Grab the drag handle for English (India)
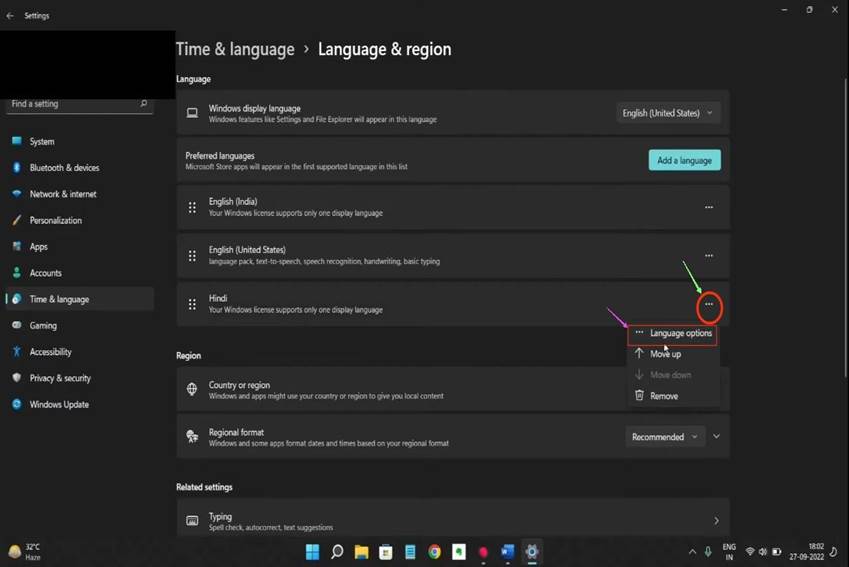Viewport: 849px width, 567px height. point(192,207)
